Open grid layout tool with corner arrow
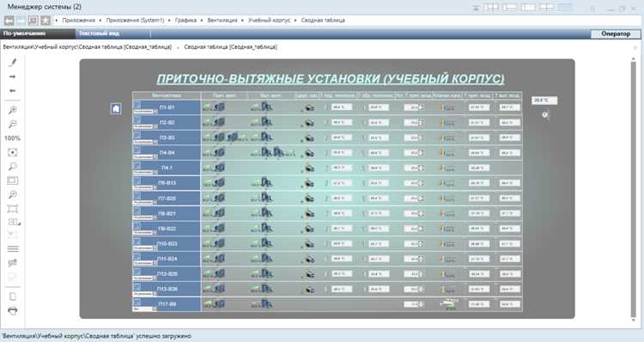644x342 pixels. (x=14, y=222)
